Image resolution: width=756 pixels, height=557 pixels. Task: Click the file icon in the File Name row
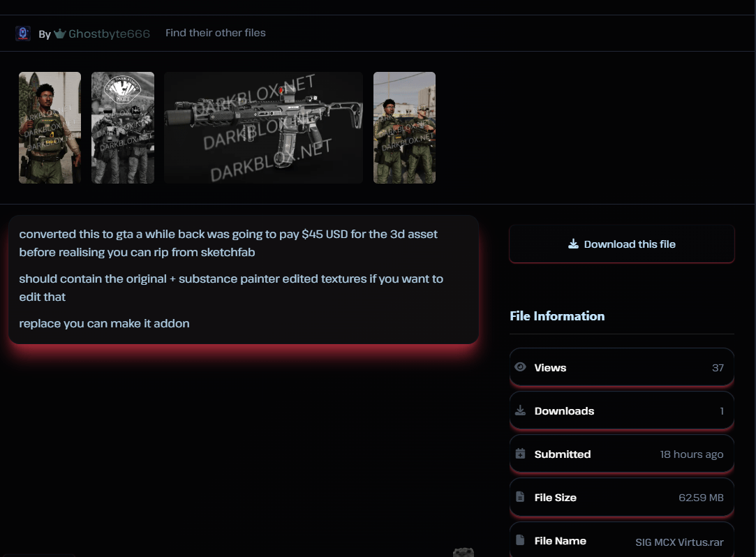pos(520,540)
